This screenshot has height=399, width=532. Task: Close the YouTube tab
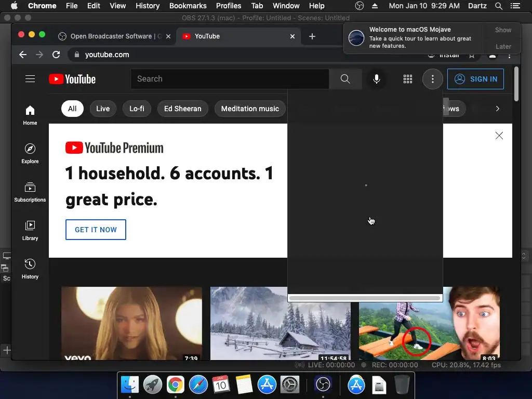pyautogui.click(x=292, y=36)
